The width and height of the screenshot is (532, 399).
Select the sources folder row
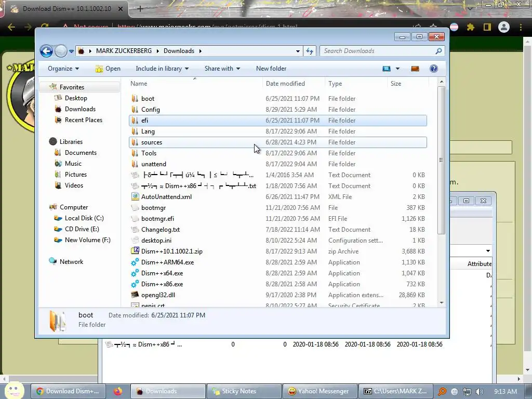tap(277, 142)
